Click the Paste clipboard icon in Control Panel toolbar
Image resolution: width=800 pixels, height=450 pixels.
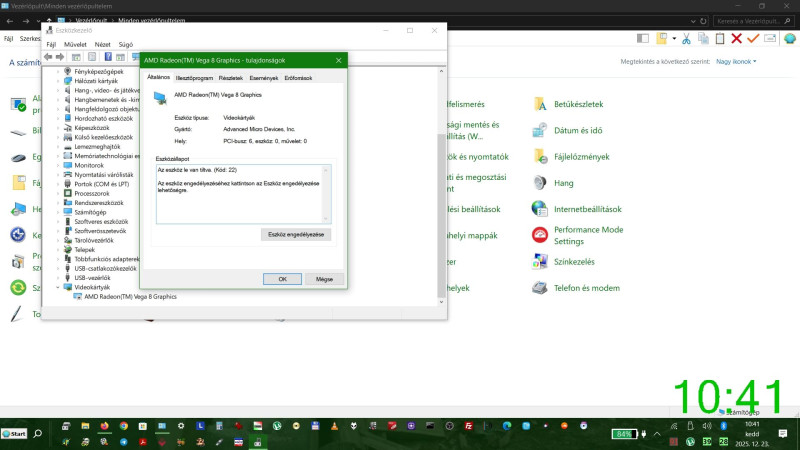720,38
